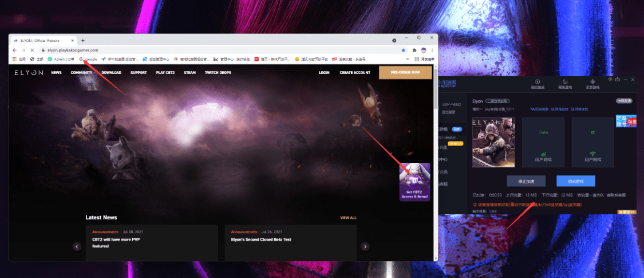Open the Chrome profile avatar
This screenshot has height=278, width=644.
point(423,50)
